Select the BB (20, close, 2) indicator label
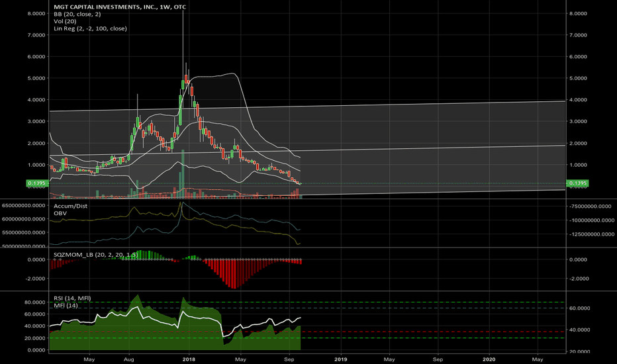617x364 pixels. (77, 14)
